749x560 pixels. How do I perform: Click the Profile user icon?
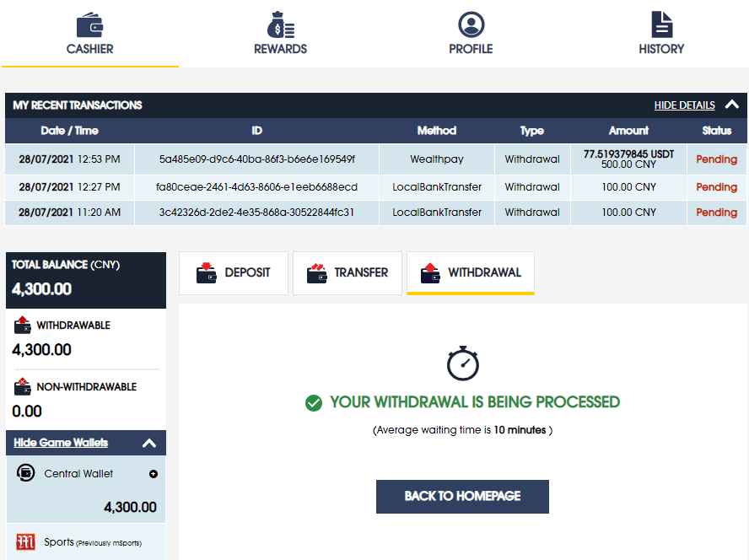[471, 24]
